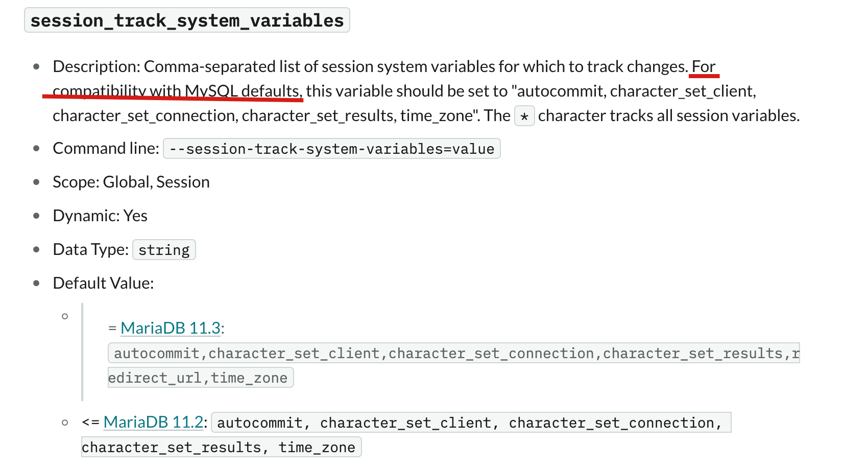Click the Description: label text

[x=97, y=66]
